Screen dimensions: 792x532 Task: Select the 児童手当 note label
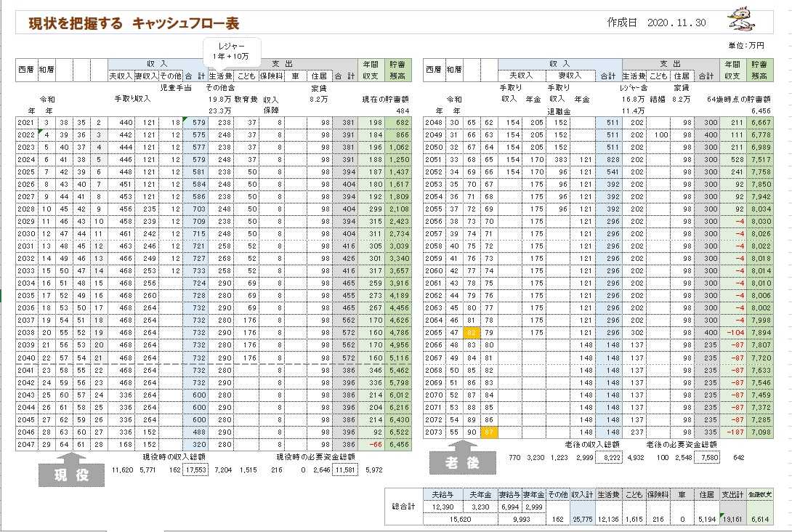[x=176, y=87]
